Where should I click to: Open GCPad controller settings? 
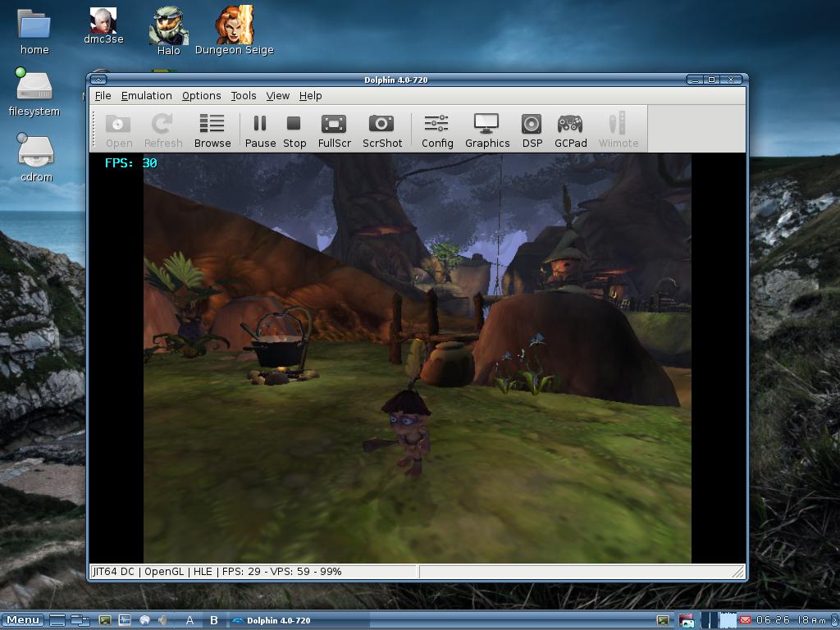coord(570,130)
